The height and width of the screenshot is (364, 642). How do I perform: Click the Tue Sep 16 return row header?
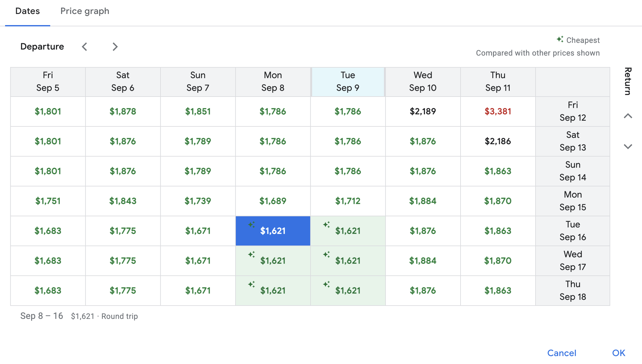coord(573,231)
